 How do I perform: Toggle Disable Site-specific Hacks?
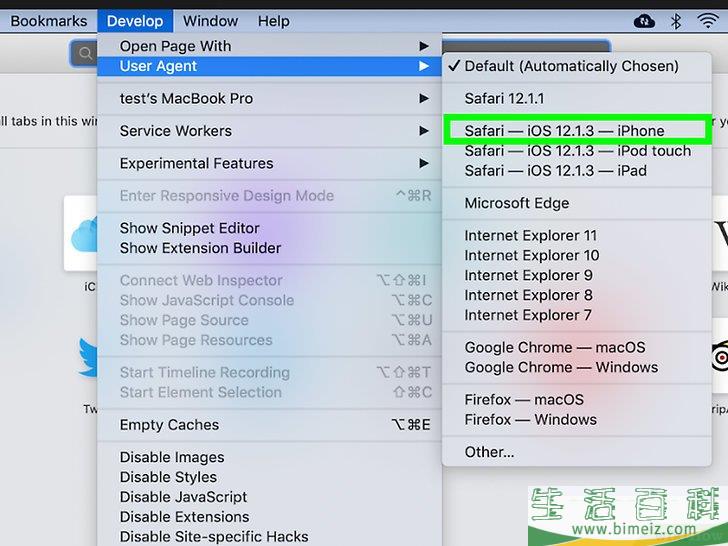(x=269, y=537)
